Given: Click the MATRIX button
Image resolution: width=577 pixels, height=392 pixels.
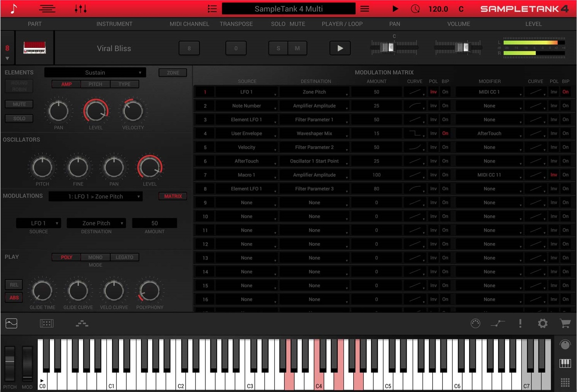Looking at the screenshot, I should pyautogui.click(x=173, y=196).
